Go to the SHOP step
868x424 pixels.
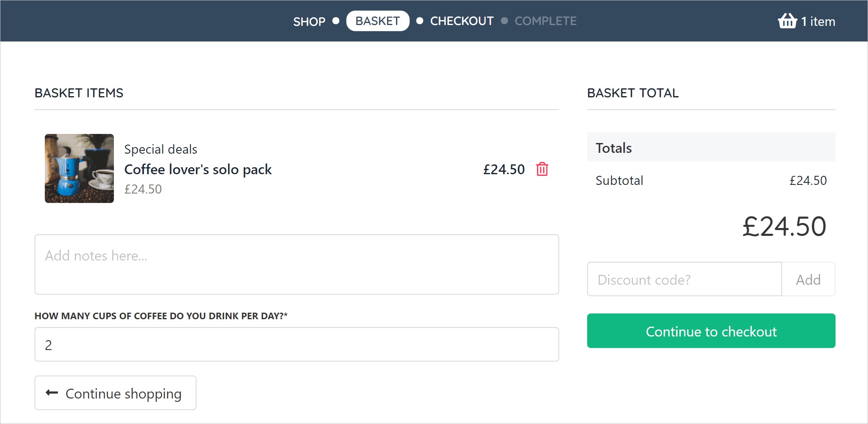(x=309, y=21)
